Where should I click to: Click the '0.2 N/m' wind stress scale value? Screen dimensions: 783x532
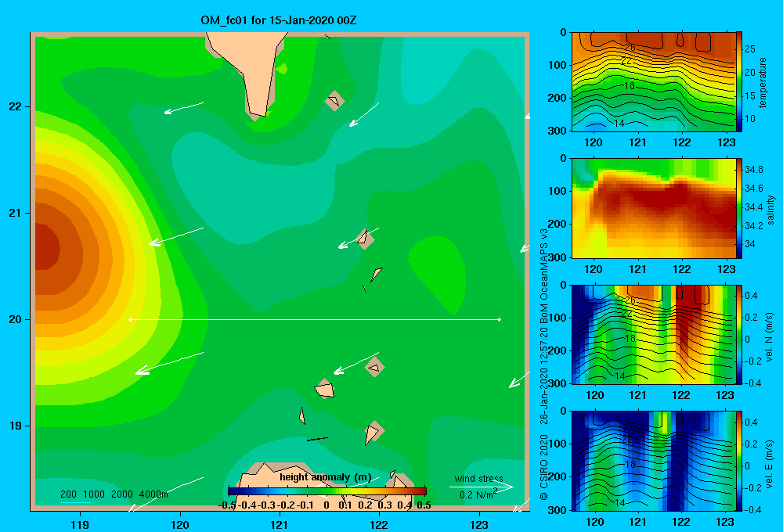(477, 494)
